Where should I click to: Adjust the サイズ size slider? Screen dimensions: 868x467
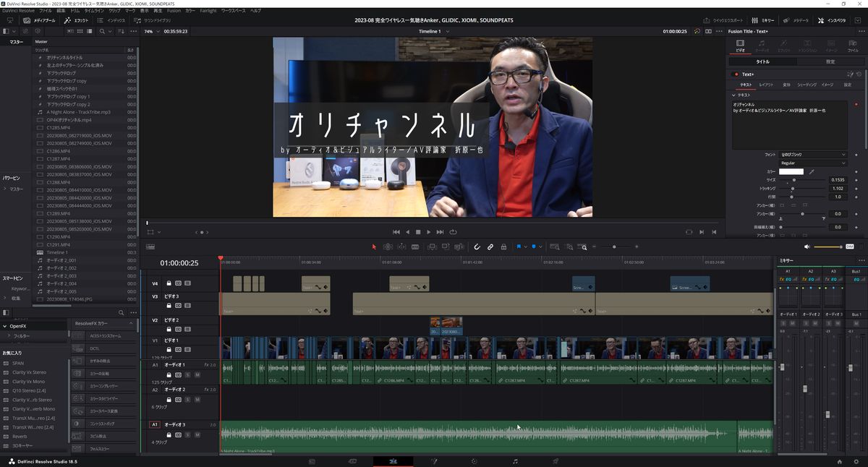click(x=803, y=180)
